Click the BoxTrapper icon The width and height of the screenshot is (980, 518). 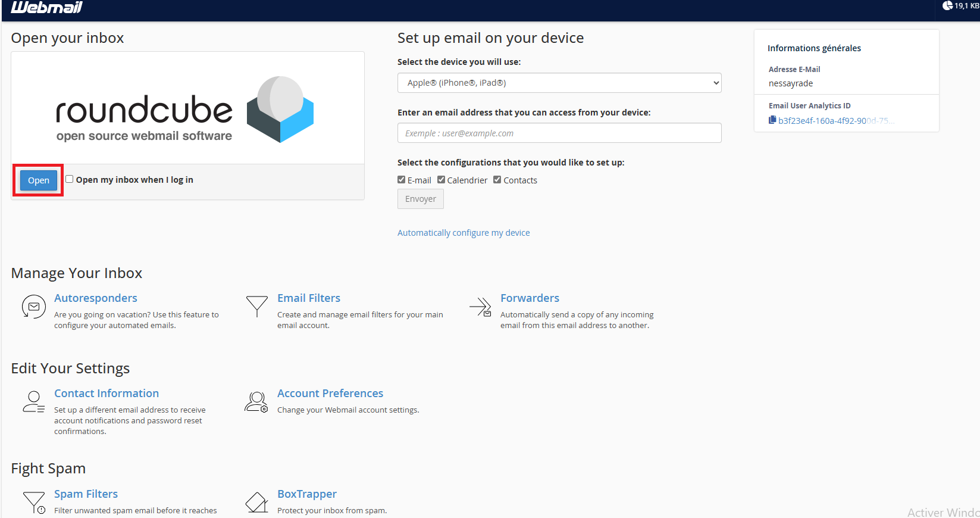tap(256, 503)
